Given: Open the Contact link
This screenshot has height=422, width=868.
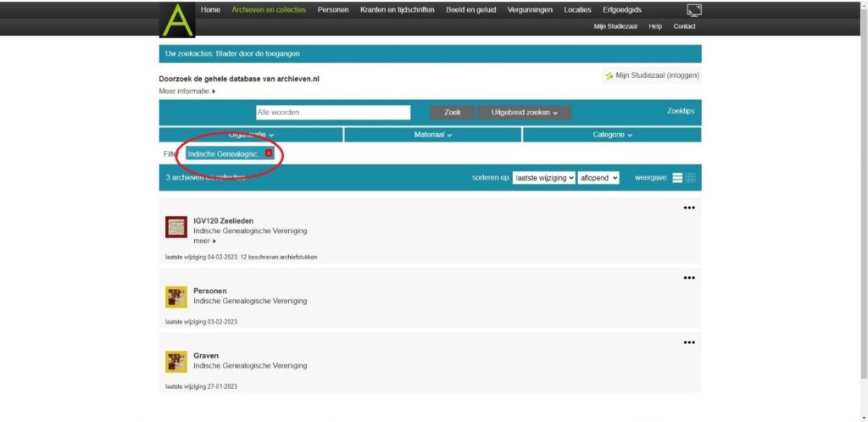Looking at the screenshot, I should pyautogui.click(x=684, y=26).
